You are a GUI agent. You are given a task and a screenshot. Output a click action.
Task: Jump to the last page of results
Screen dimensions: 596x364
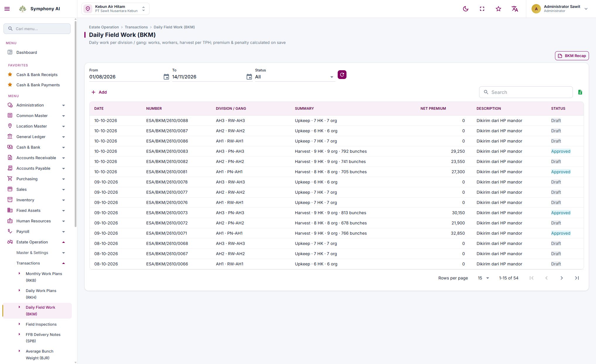[577, 278]
